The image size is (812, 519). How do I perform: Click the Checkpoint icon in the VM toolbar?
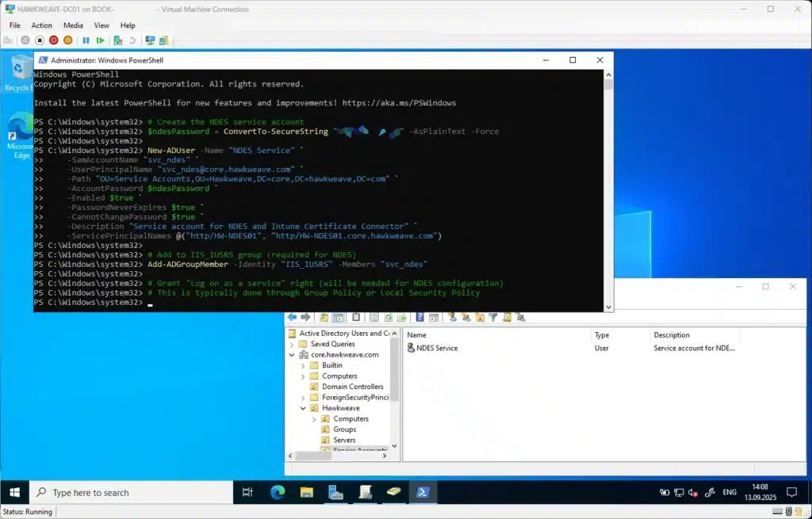pos(117,40)
